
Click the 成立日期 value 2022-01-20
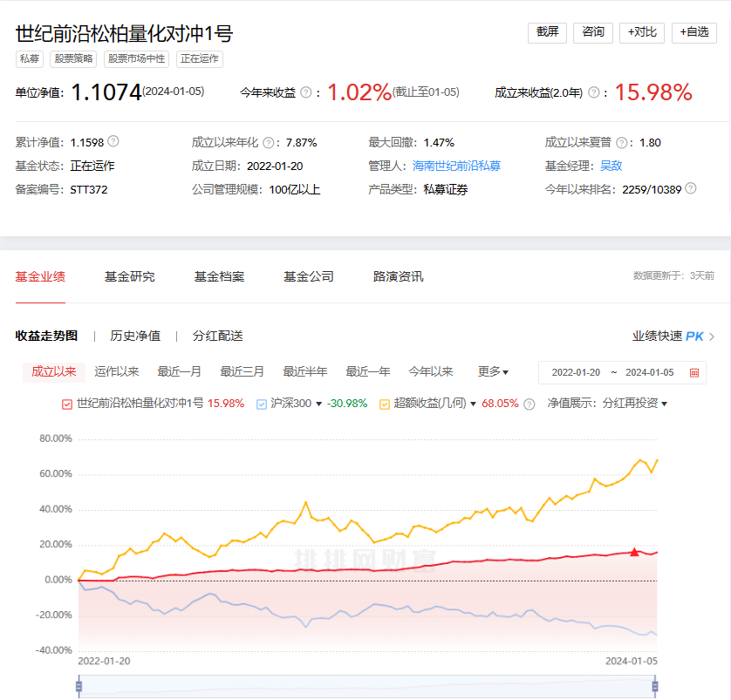point(275,166)
